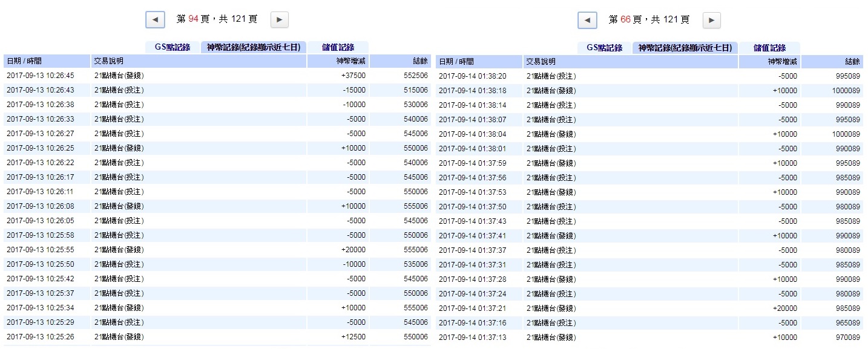The image size is (868, 349).
Task: Select the row with +20000 at 01:37:21
Action: [785, 308]
